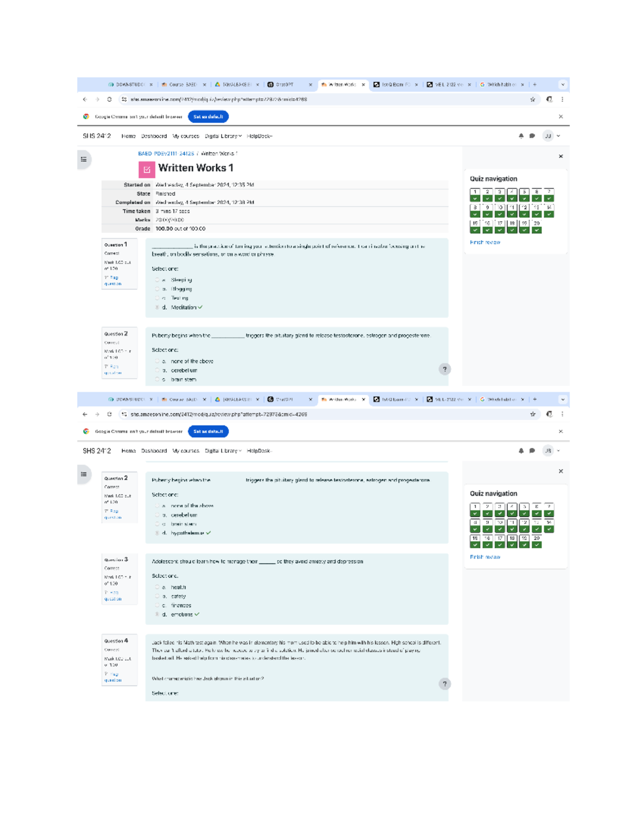Open the HelpDesk dropdown in the lower browser window
The height and width of the screenshot is (834, 644).
pos(259,451)
